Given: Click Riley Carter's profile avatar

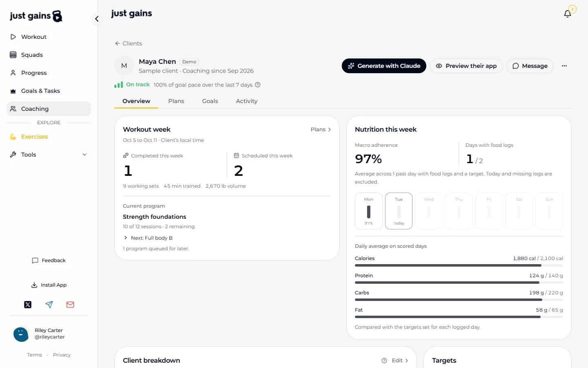Looking at the screenshot, I should (x=21, y=334).
